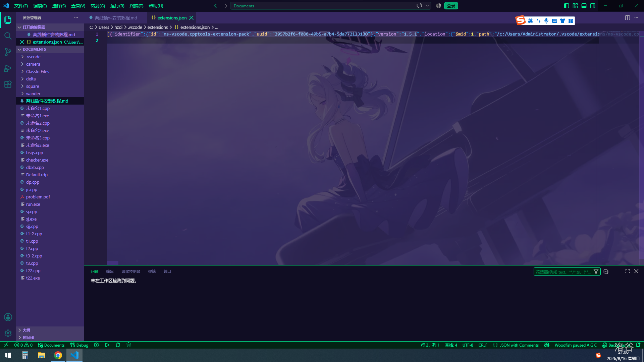Collapse the Open Editors section
Image resolution: width=644 pixels, height=362 pixels.
(50, 27)
